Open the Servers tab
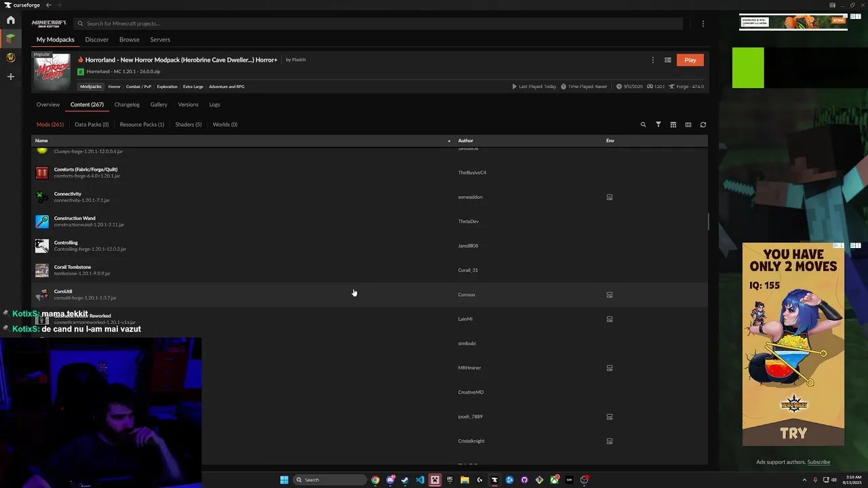 tap(160, 40)
